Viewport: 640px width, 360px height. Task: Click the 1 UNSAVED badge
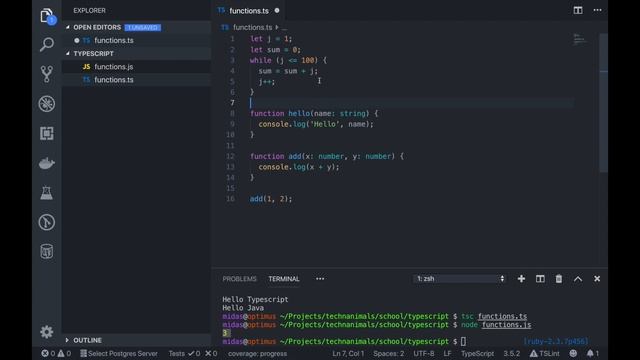click(142, 27)
